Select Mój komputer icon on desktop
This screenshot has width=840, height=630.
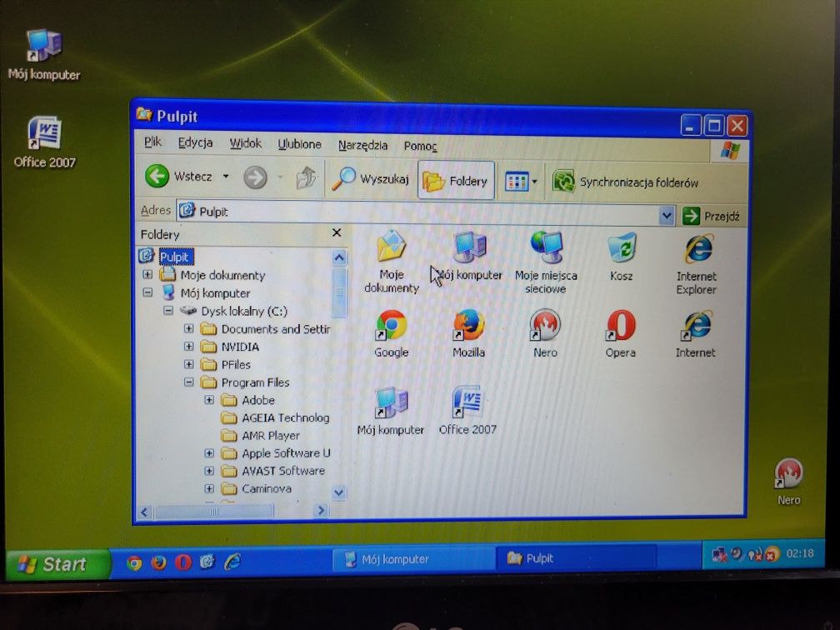pyautogui.click(x=44, y=55)
